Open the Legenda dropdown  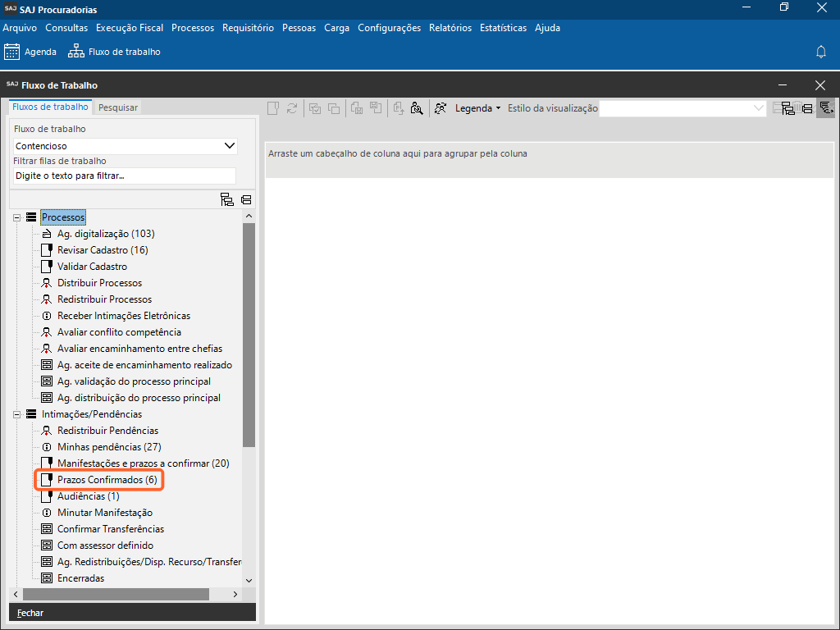point(477,108)
